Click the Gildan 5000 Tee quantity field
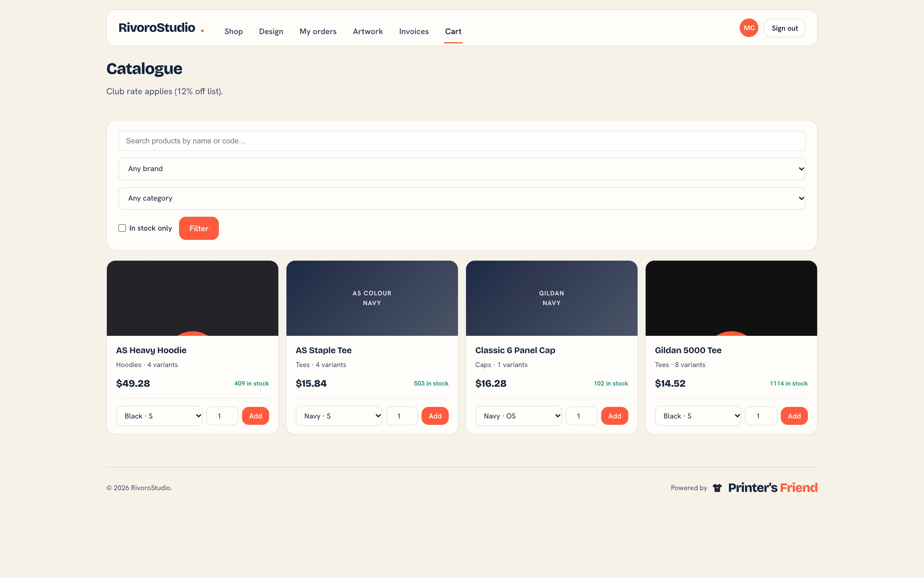This screenshot has height=578, width=924. (761, 416)
